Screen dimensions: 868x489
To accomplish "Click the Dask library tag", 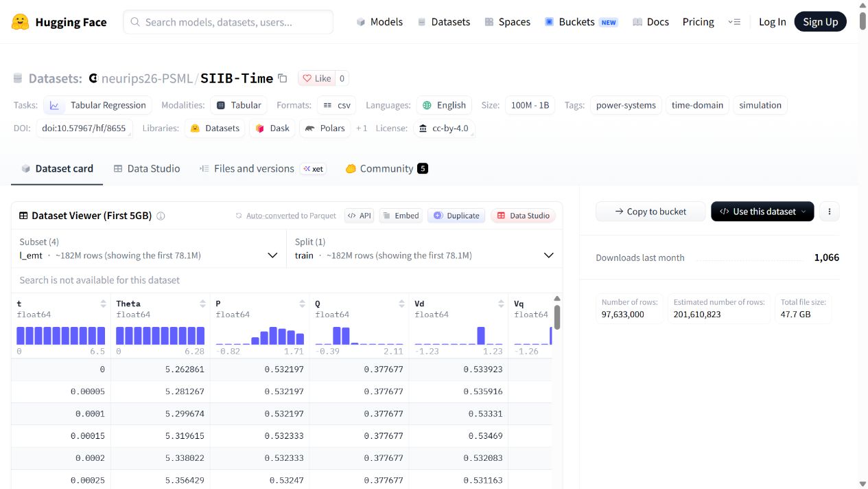I will (x=272, y=128).
